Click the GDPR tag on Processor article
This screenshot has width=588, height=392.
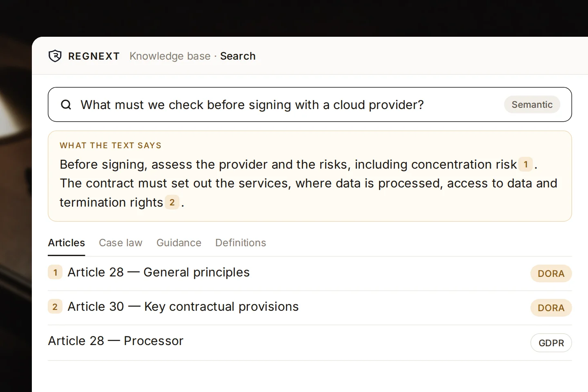point(551,343)
